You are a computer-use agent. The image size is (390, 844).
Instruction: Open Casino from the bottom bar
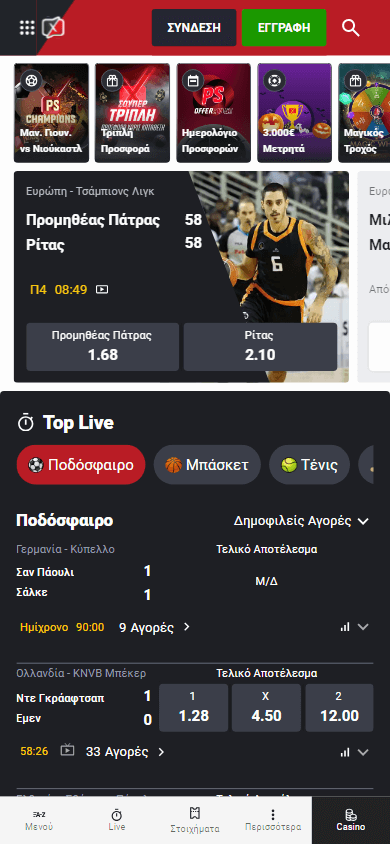(351, 820)
